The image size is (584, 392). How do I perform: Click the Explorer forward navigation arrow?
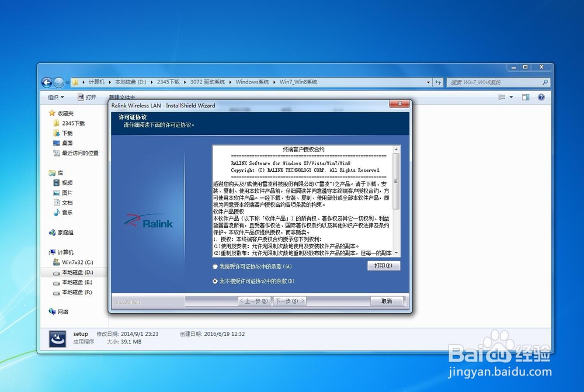(59, 82)
